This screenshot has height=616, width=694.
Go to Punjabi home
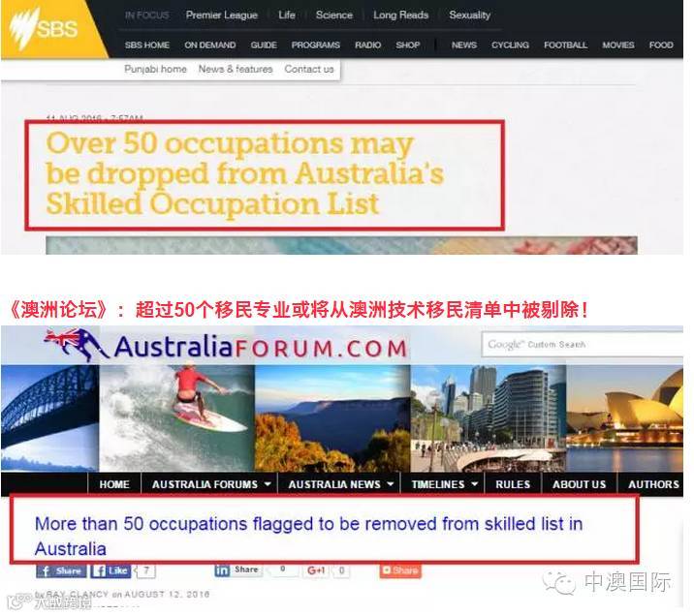[x=155, y=70]
